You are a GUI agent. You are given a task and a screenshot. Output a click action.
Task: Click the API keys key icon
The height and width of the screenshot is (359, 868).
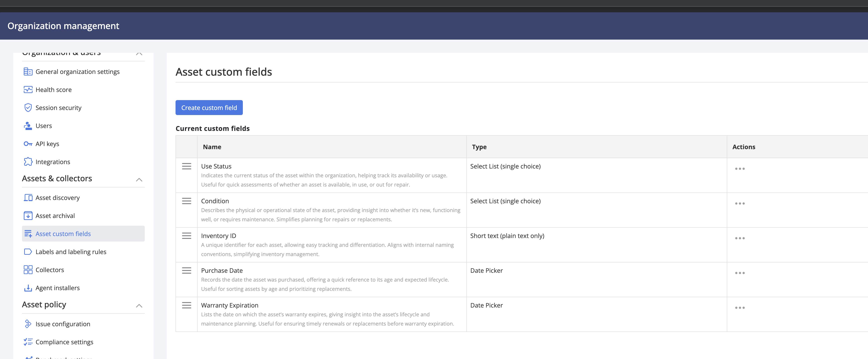[x=28, y=144]
